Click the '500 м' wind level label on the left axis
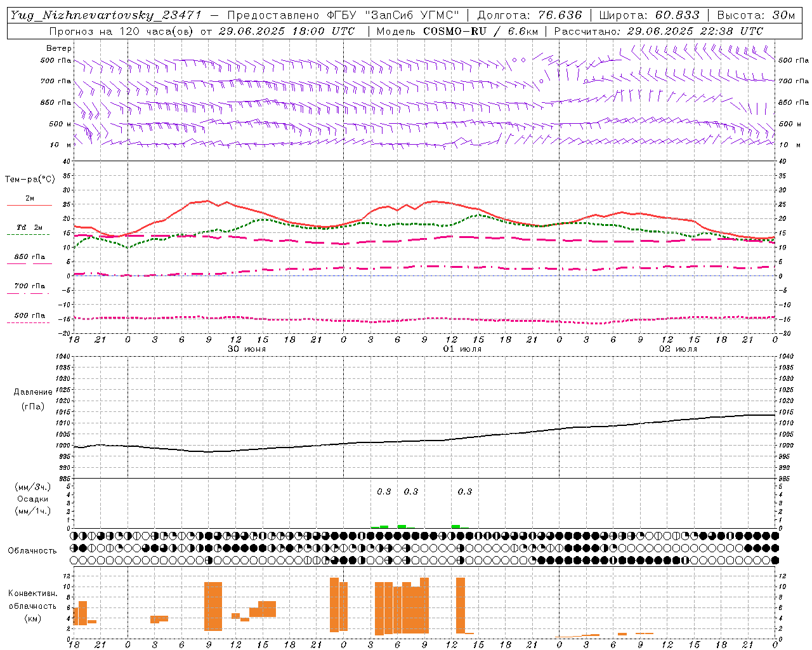The height and width of the screenshot is (650, 812). click(60, 124)
